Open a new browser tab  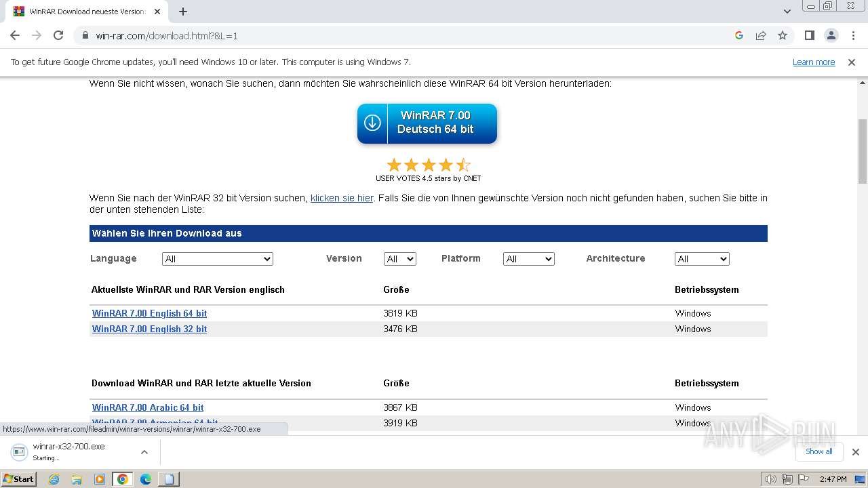pyautogui.click(x=183, y=12)
